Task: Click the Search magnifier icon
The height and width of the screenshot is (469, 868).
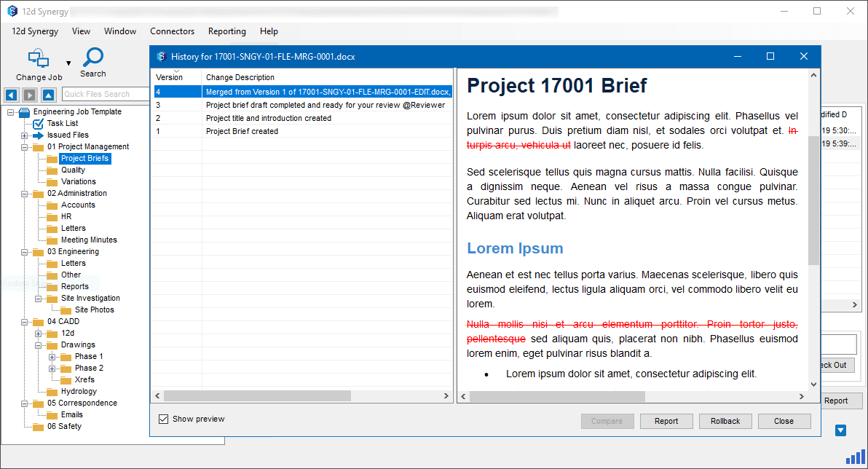Action: click(93, 57)
